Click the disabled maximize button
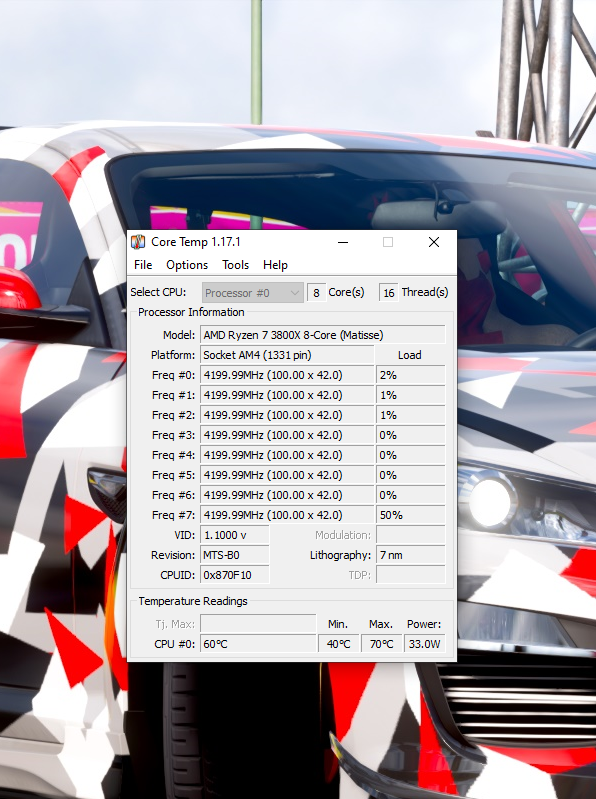Image resolution: width=596 pixels, height=799 pixels. [388, 242]
